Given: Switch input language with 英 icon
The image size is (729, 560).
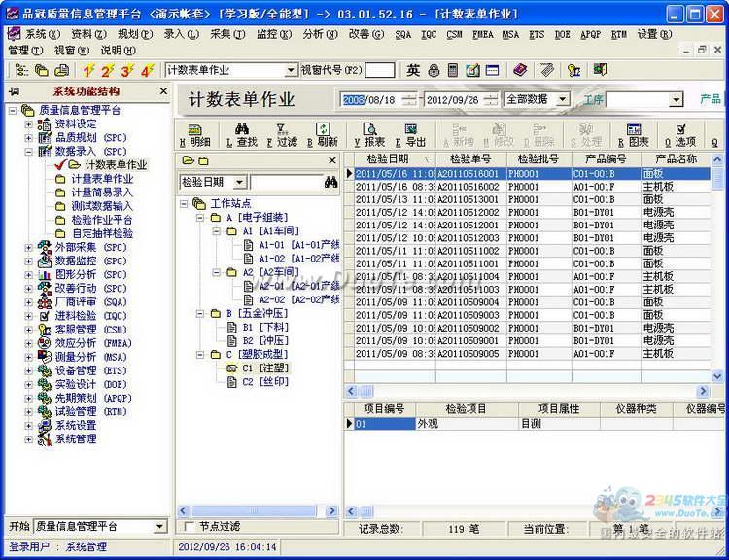Looking at the screenshot, I should [x=413, y=70].
